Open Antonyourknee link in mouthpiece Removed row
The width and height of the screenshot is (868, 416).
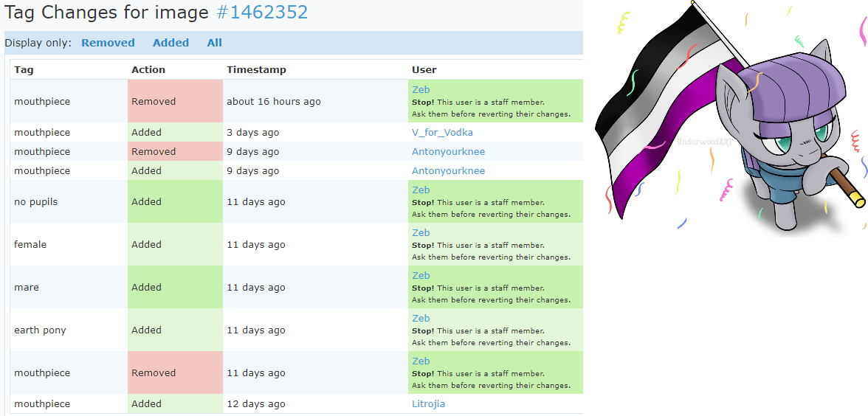[449, 152]
